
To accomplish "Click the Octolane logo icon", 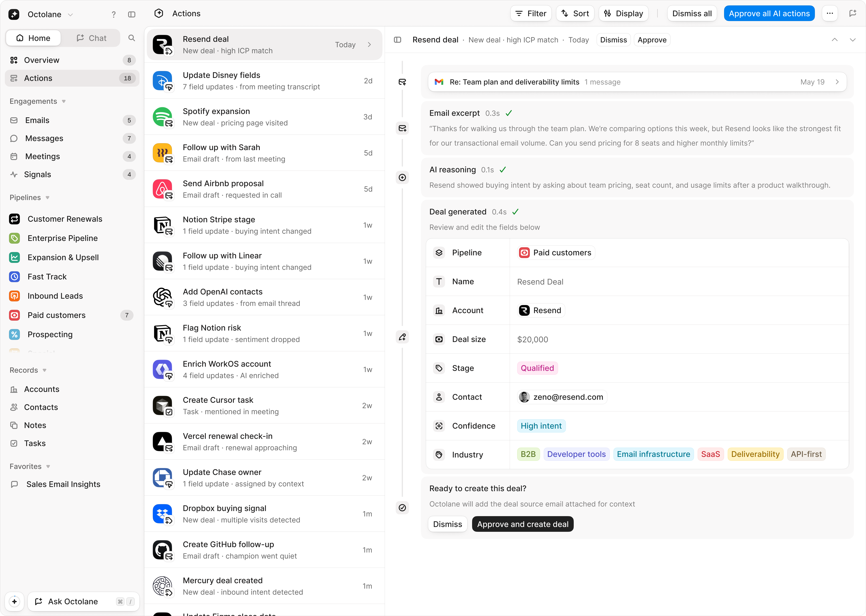I will pyautogui.click(x=14, y=14).
